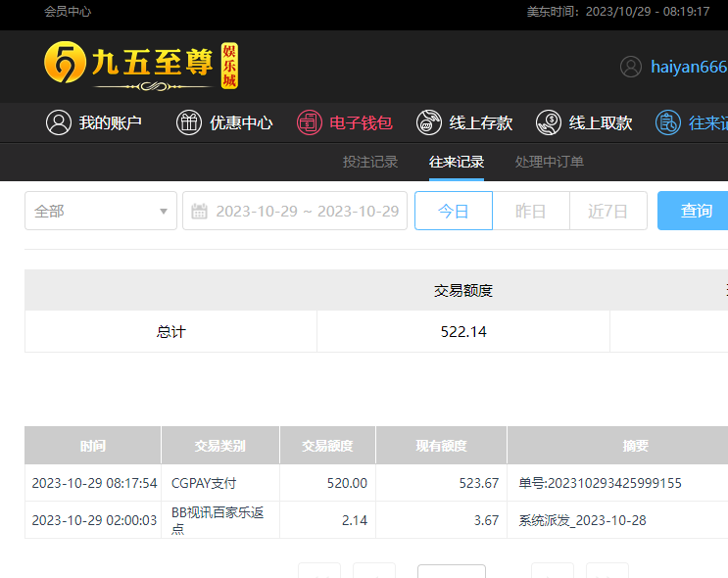Viewport: 728px width, 578px height.
Task: Select the 昨日 date filter
Action: (x=530, y=211)
